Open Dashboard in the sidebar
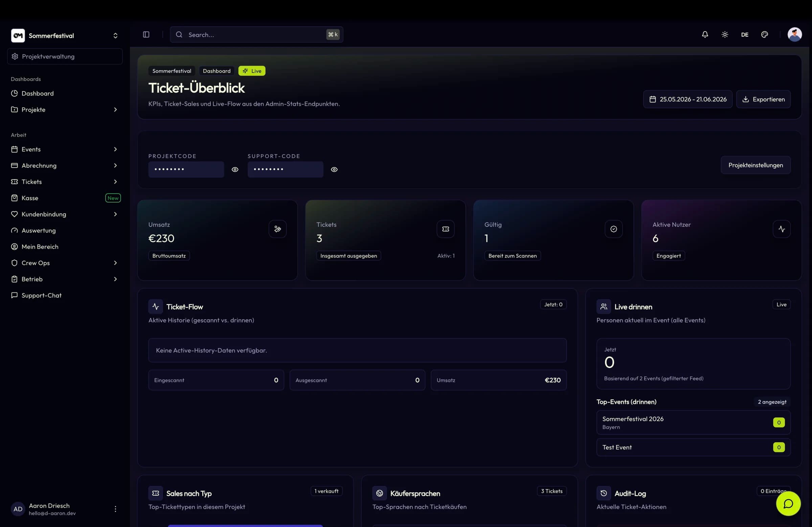 coord(65,93)
